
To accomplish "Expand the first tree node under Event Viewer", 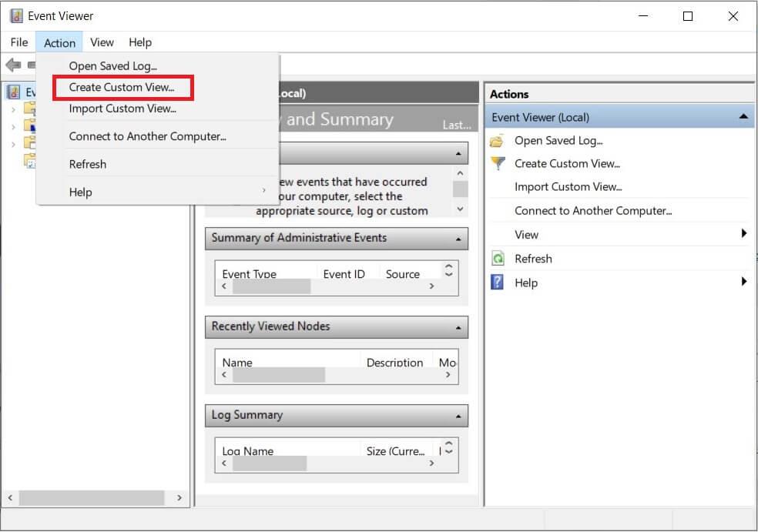I will pyautogui.click(x=14, y=110).
